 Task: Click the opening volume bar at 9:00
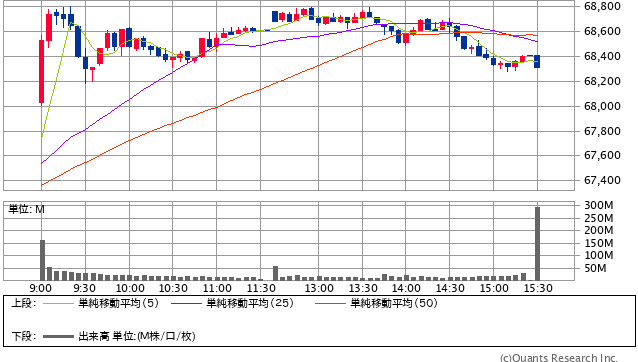(42, 260)
